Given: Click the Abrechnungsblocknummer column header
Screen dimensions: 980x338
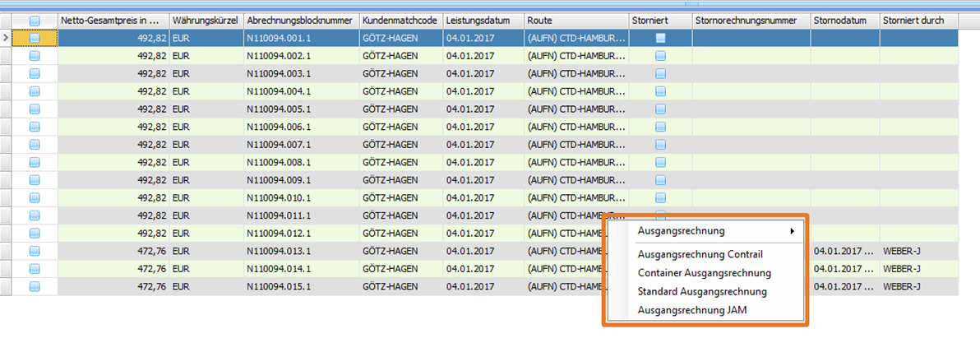Looking at the screenshot, I should coord(300,21).
